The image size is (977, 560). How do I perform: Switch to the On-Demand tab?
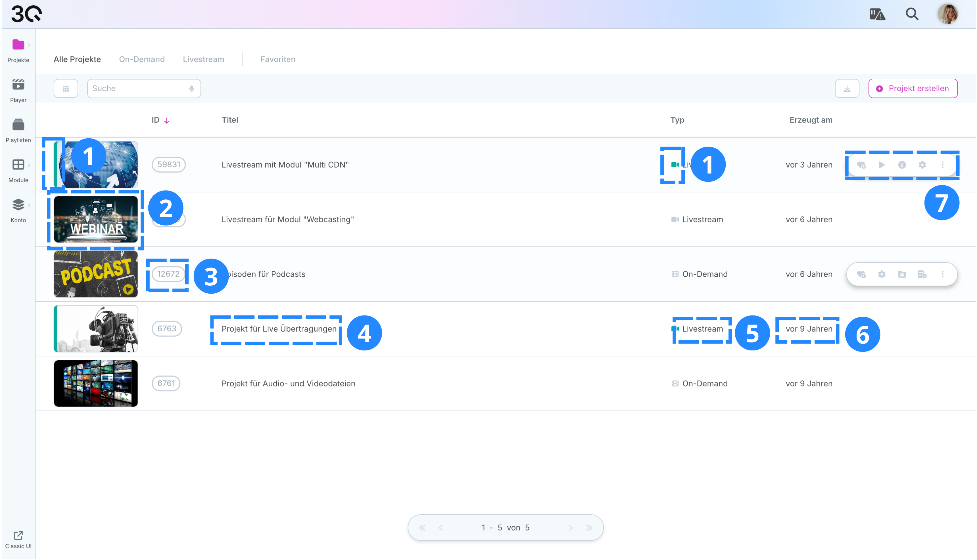click(141, 59)
